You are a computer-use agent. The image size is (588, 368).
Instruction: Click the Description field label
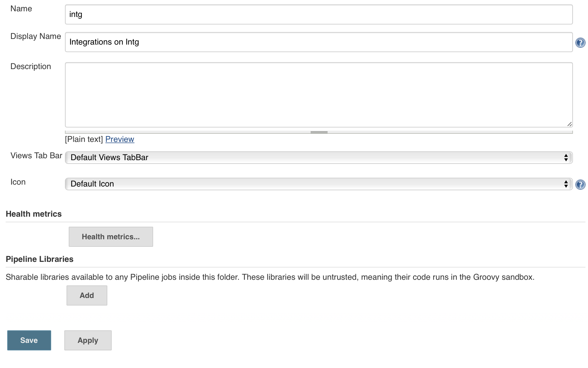(x=31, y=67)
